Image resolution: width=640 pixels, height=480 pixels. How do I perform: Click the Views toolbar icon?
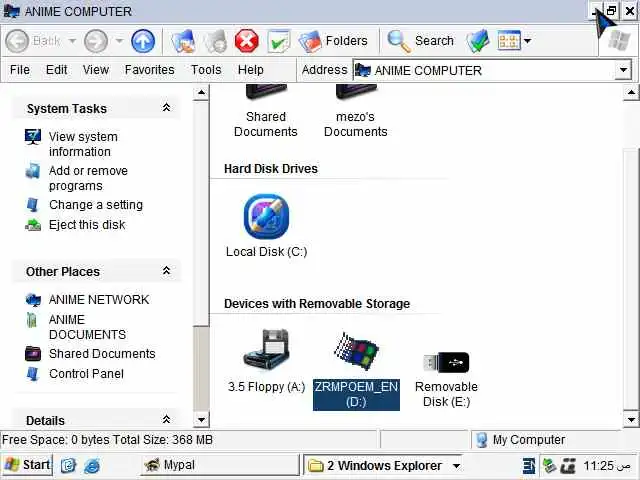[x=509, y=41]
